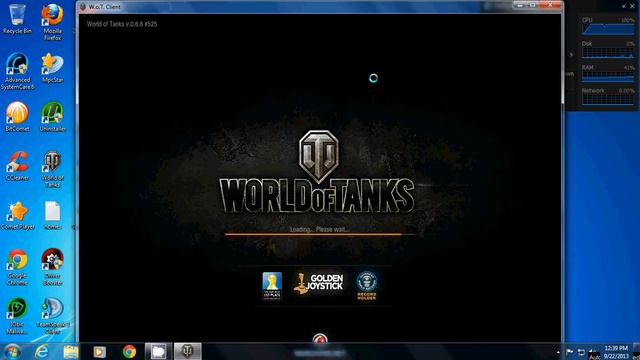Image resolution: width=640 pixels, height=360 pixels.
Task: Open the Action Center flag tray icon
Action: 570,352
